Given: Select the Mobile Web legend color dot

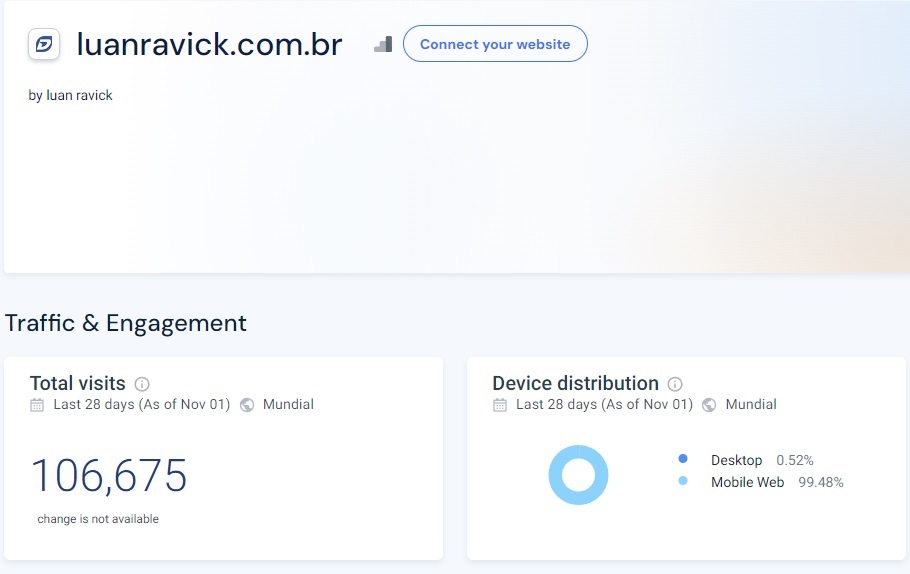Looking at the screenshot, I should [683, 481].
